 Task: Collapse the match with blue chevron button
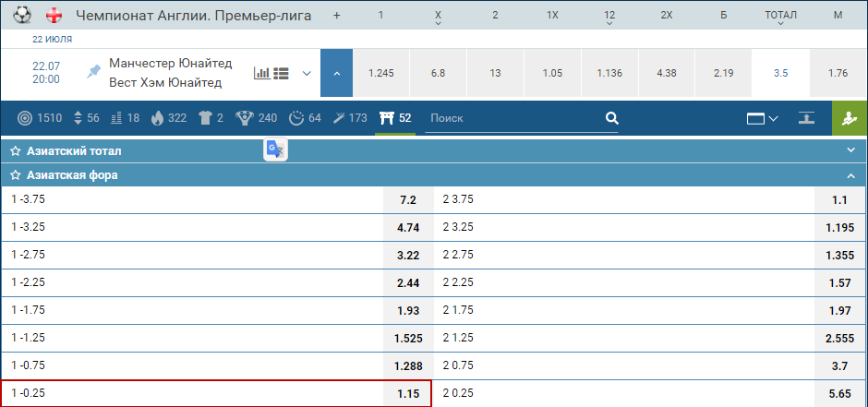point(336,73)
